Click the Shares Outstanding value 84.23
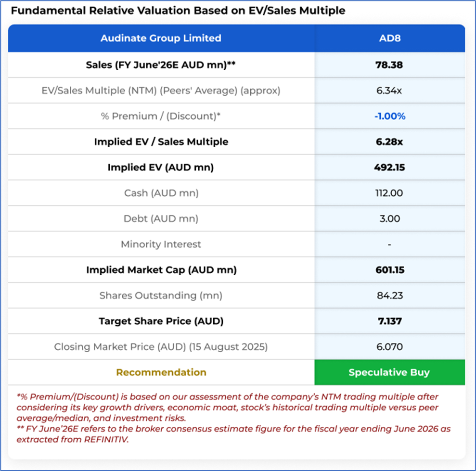Image resolution: width=476 pixels, height=471 pixels. (389, 295)
